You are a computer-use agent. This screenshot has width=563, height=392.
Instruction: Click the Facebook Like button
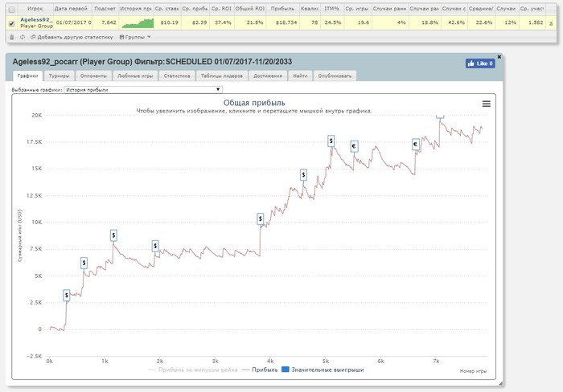pyautogui.click(x=480, y=63)
